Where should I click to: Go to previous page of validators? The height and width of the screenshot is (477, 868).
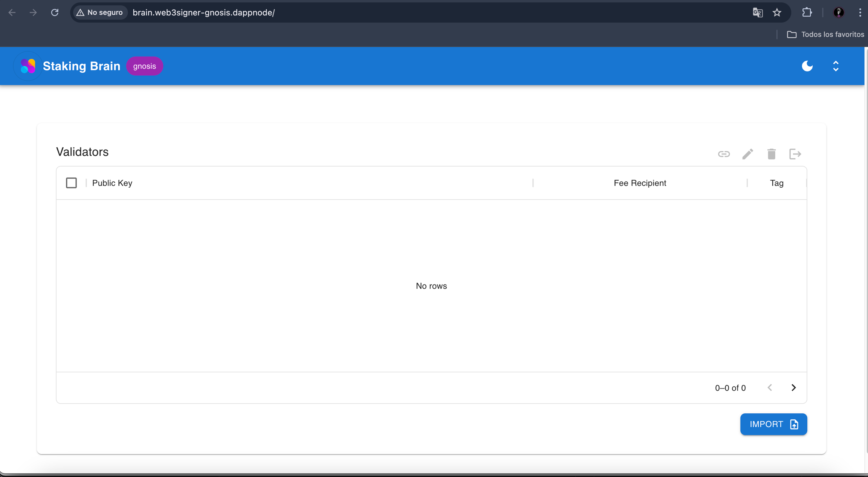[770, 388]
